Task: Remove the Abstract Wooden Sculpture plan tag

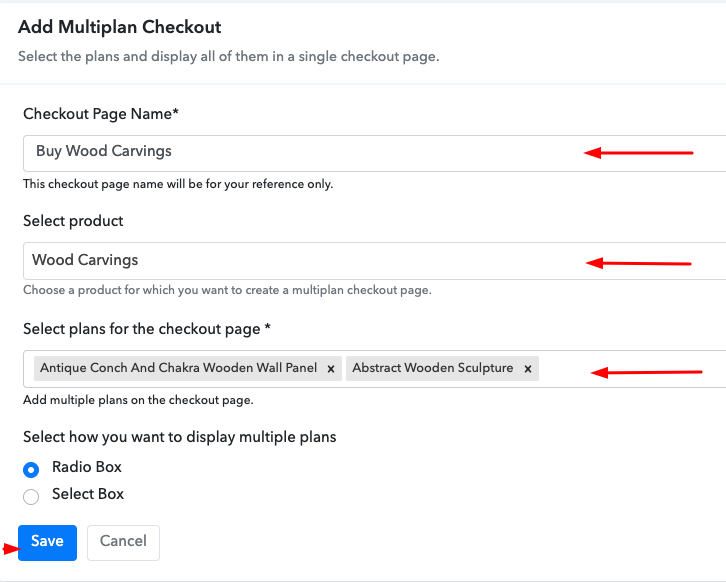Action: point(527,369)
